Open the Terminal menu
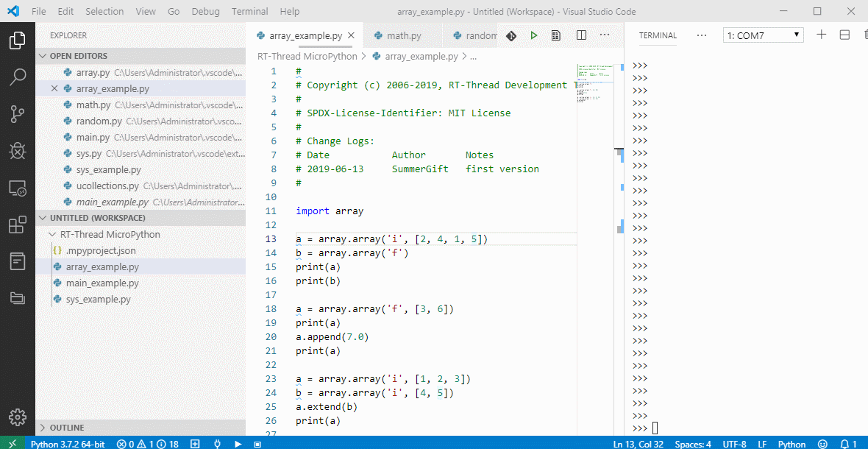This screenshot has height=449, width=868. click(x=249, y=12)
